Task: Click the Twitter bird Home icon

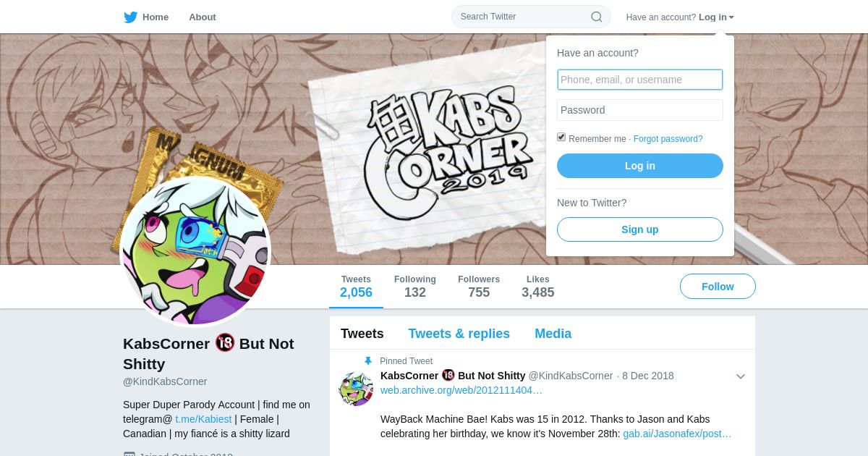Action: click(130, 17)
